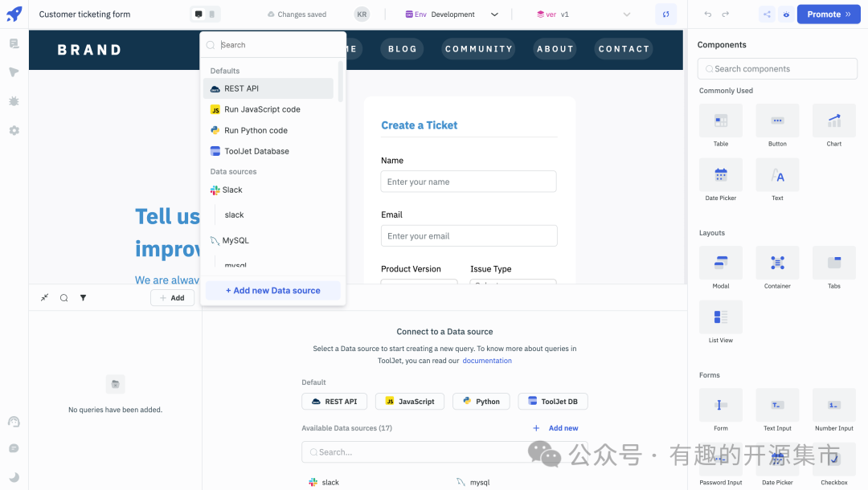Choose the JavaScript default button
Image resolution: width=868 pixels, height=490 pixels.
tap(410, 402)
